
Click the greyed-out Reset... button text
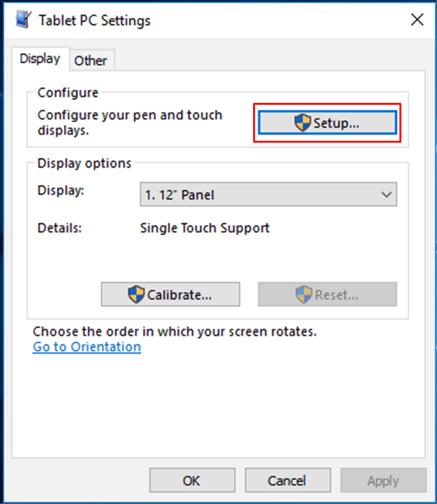click(x=336, y=295)
